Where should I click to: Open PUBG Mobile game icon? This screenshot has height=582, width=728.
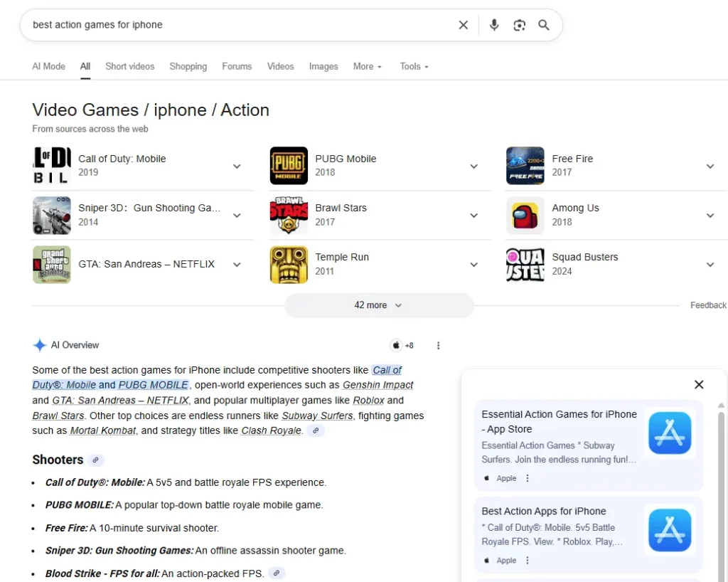pyautogui.click(x=289, y=166)
